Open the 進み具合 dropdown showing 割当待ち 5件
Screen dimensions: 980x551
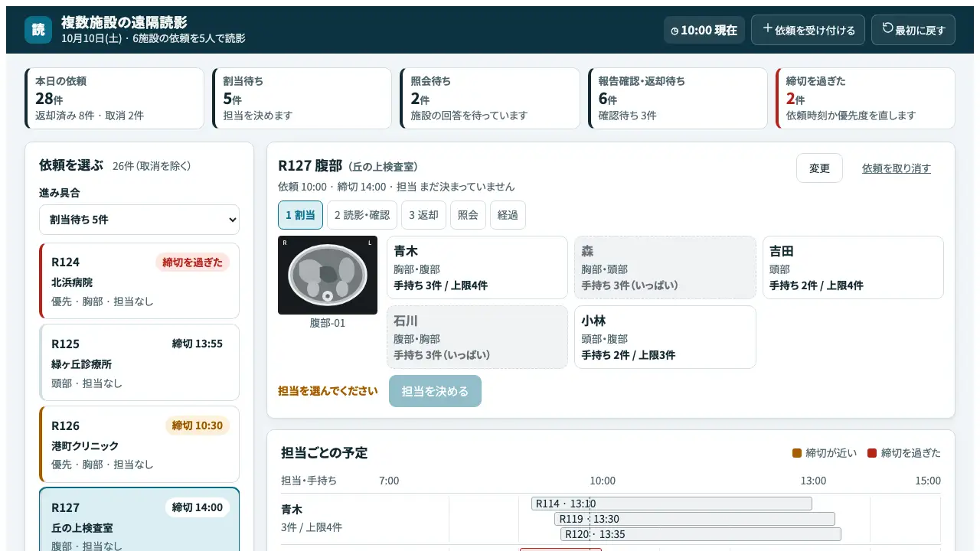pyautogui.click(x=139, y=220)
